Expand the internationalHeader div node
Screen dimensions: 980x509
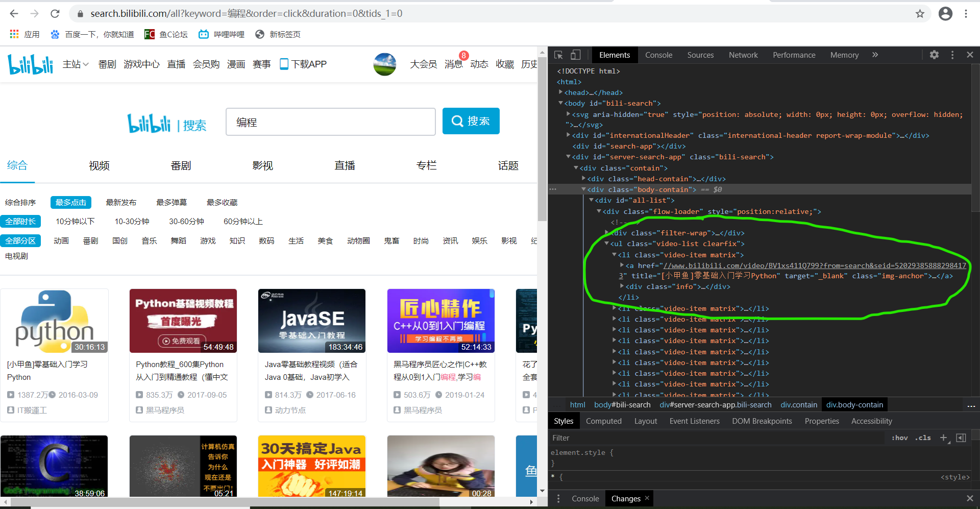(x=568, y=135)
